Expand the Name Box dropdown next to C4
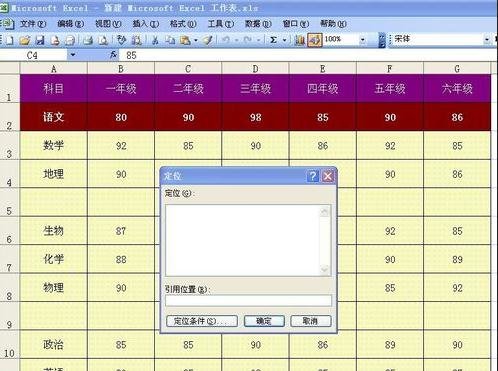This screenshot has height=371, width=498. click(x=73, y=55)
